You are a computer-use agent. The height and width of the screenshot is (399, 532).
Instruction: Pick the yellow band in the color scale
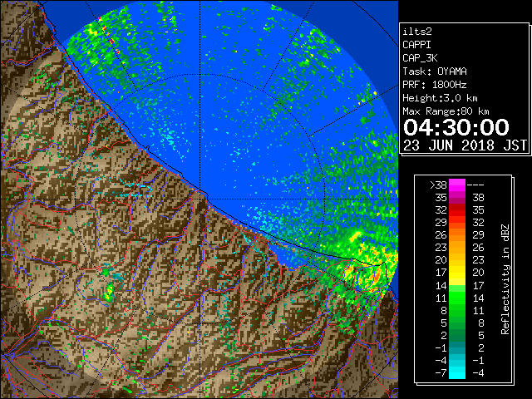457,273
